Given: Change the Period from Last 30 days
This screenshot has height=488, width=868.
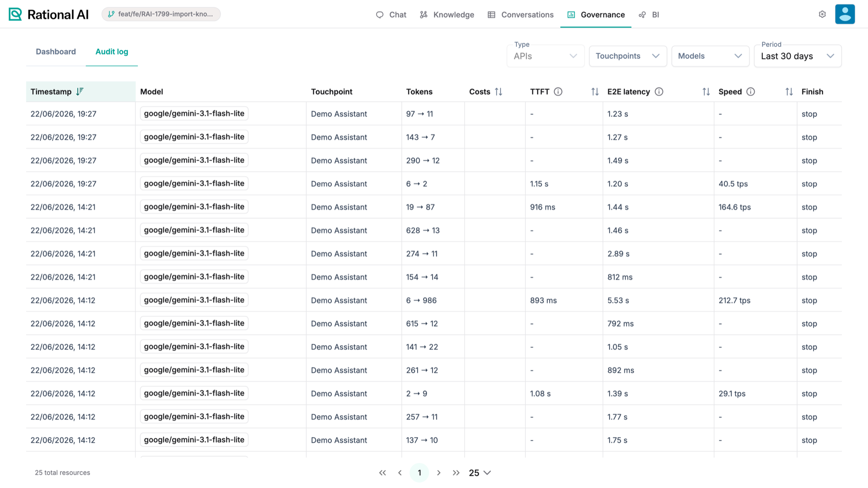Looking at the screenshot, I should tap(798, 56).
